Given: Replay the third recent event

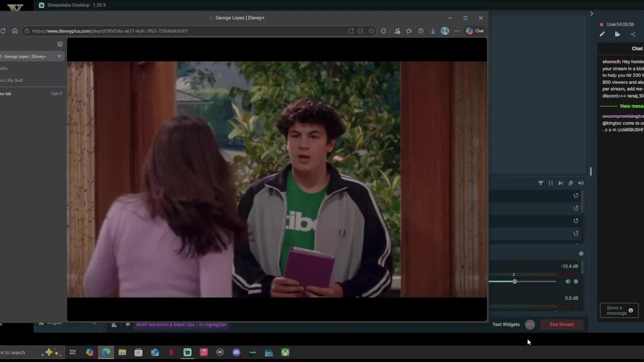Looking at the screenshot, I should click(576, 221).
